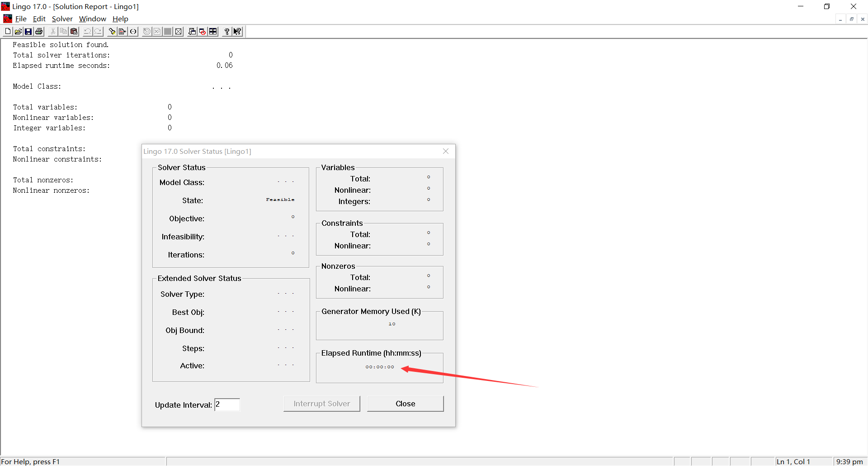Image resolution: width=868 pixels, height=466 pixels.
Task: Click the document icon beside File menu
Action: click(8, 19)
